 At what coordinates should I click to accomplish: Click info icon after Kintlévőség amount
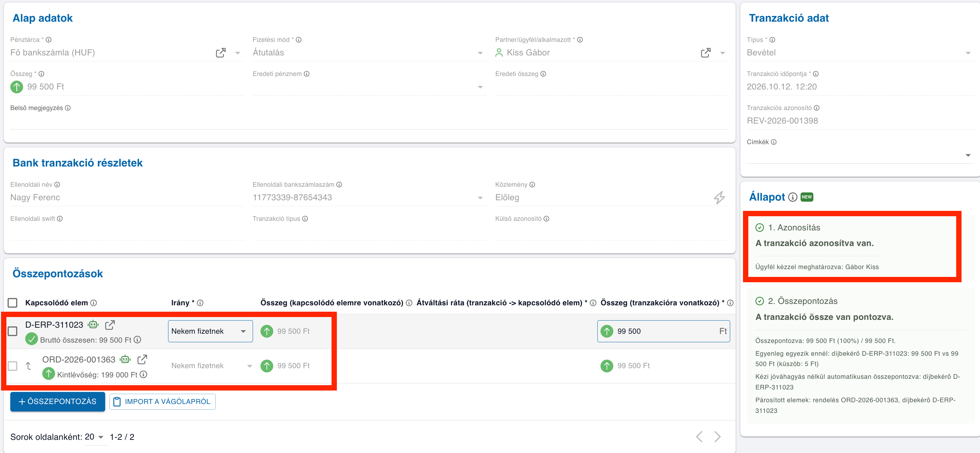tap(144, 374)
